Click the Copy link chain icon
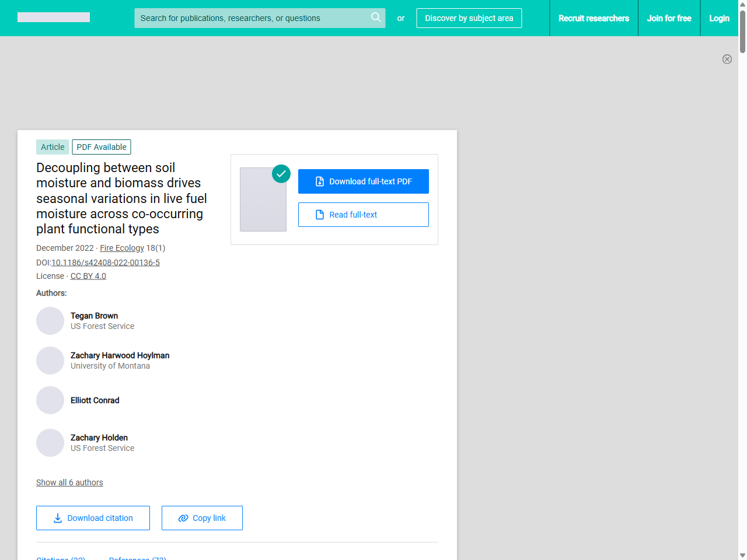The image size is (747, 560). [183, 518]
